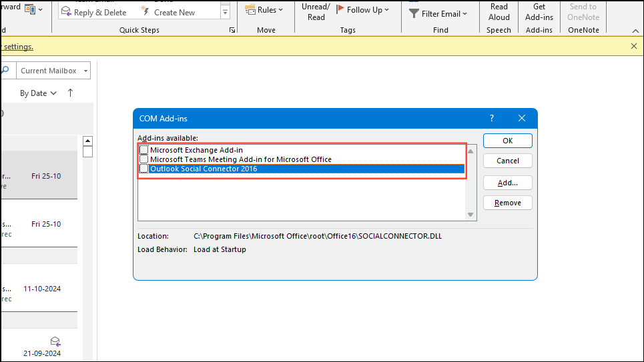The width and height of the screenshot is (644, 362).
Task: Click the search magnifier icon
Action: 5,70
